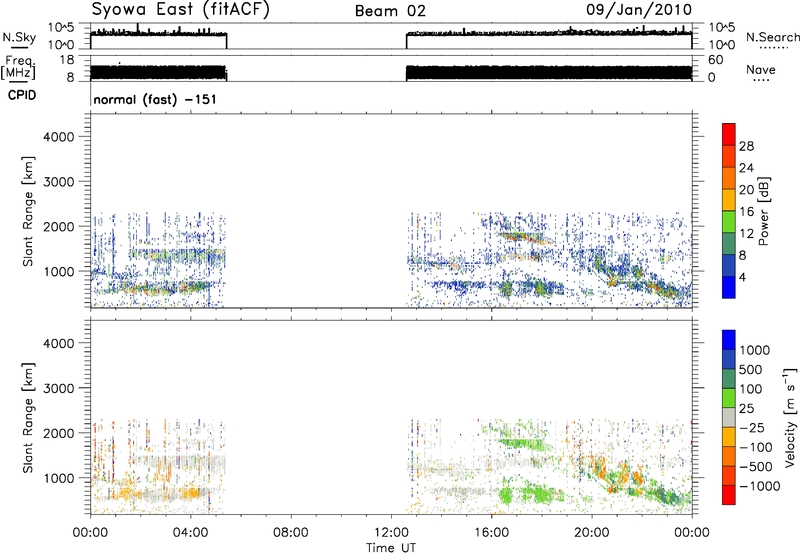Image resolution: width=800 pixels, height=554 pixels.
Task: Click the light green Power colorbar segment near 16
Action: [x=729, y=221]
